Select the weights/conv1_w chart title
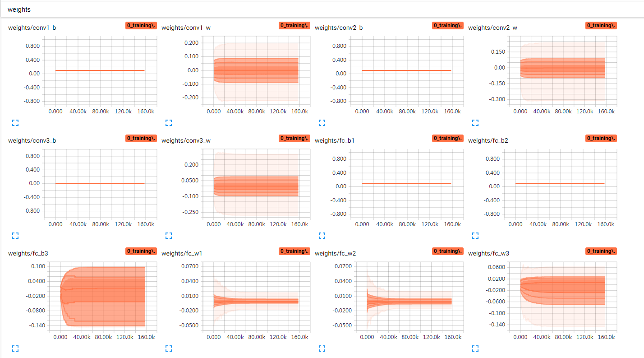 (186, 28)
